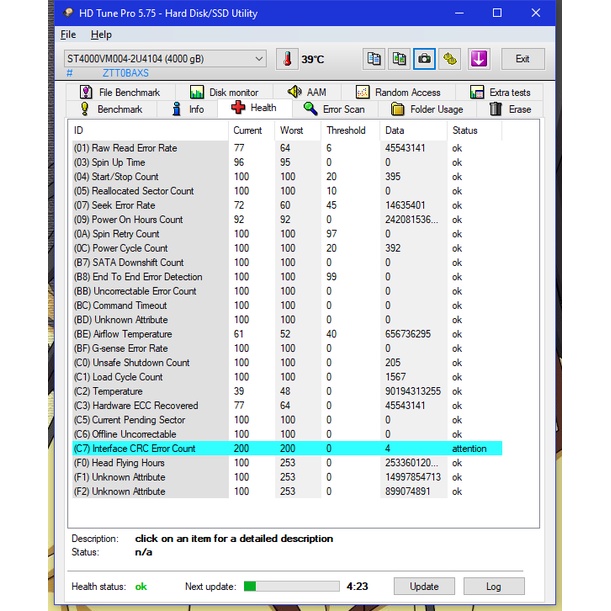Image resolution: width=611 pixels, height=611 pixels.
Task: Click the purple down arrow icon
Action: point(478,59)
